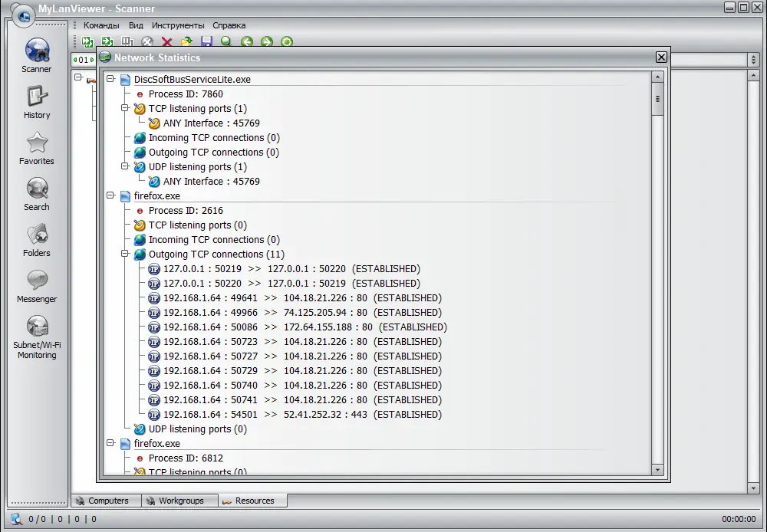Image resolution: width=767 pixels, height=532 pixels.
Task: Collapse the tree root in the Scanner window
Action: [77, 77]
